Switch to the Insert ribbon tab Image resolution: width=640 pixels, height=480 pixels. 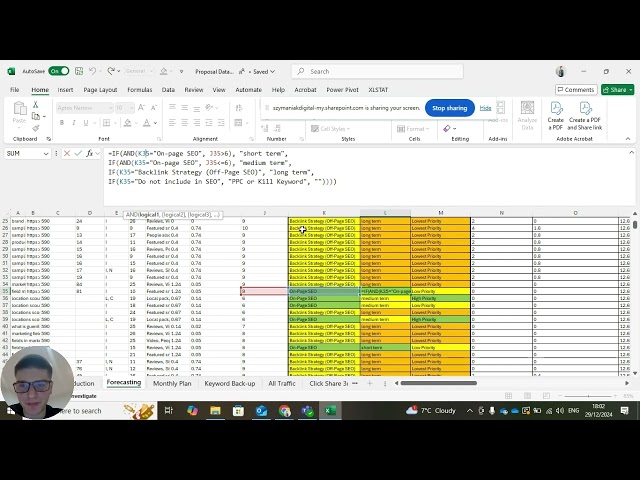(65, 90)
